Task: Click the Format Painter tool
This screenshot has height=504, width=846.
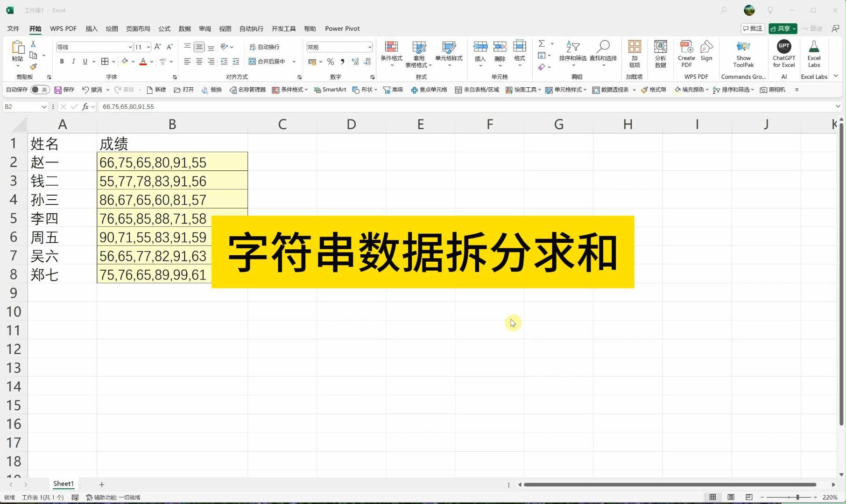Action: (x=33, y=67)
